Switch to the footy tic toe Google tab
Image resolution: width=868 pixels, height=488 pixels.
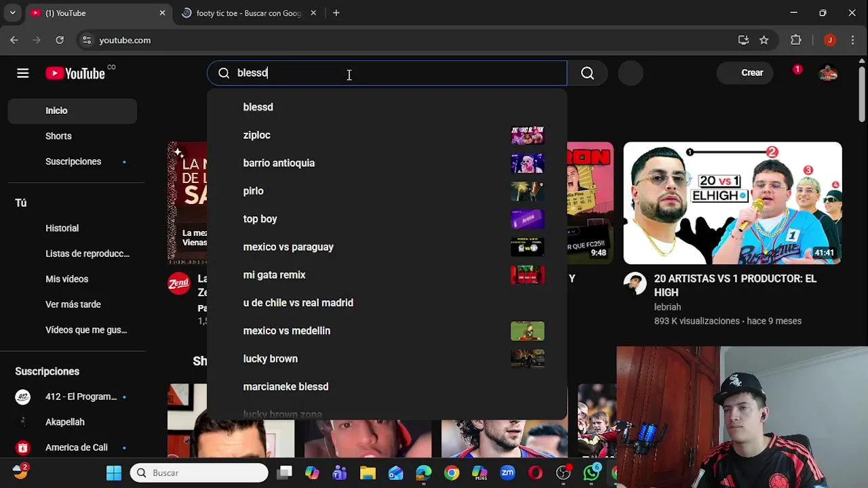pyautogui.click(x=248, y=13)
